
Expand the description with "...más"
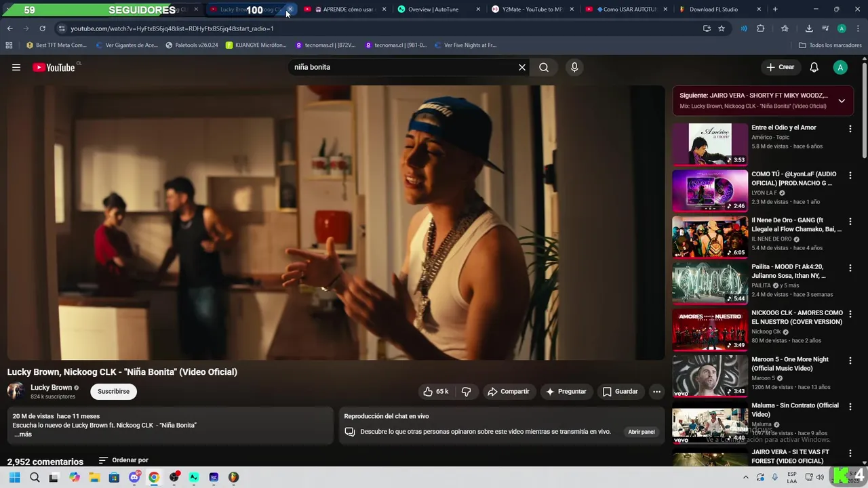(x=22, y=434)
